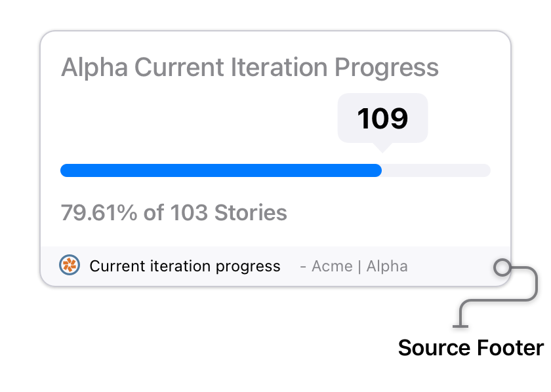Click the 103 Stories total text
551x392 pixels.
pos(228,212)
